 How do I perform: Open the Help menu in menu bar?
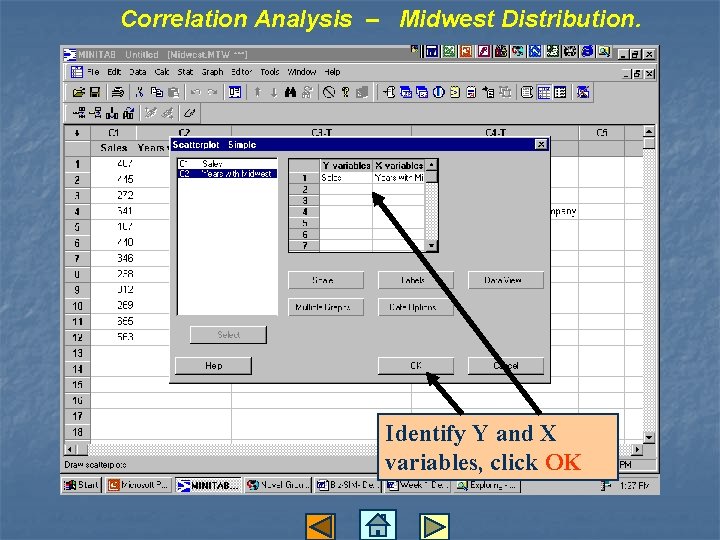[x=332, y=72]
